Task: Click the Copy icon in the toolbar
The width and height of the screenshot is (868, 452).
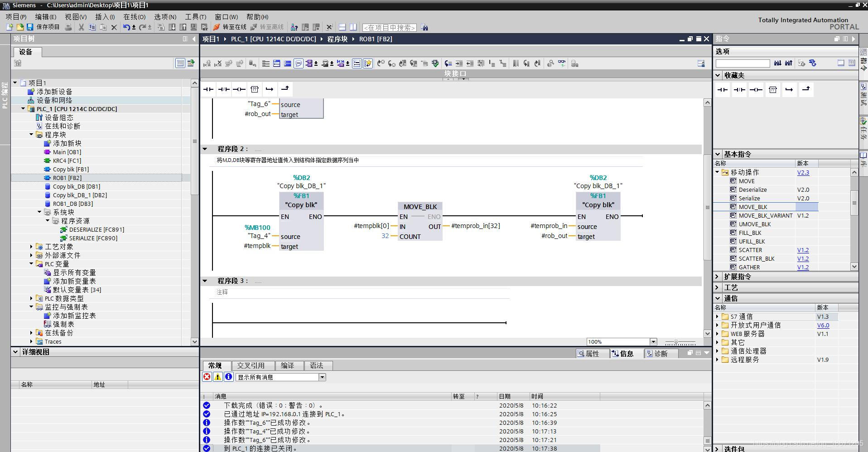Action: click(92, 27)
